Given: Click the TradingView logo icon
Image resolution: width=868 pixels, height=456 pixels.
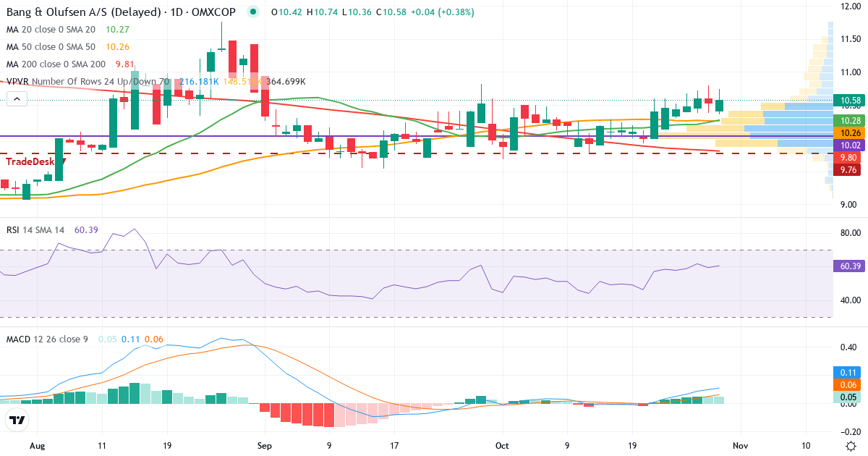Looking at the screenshot, I should click(x=17, y=420).
